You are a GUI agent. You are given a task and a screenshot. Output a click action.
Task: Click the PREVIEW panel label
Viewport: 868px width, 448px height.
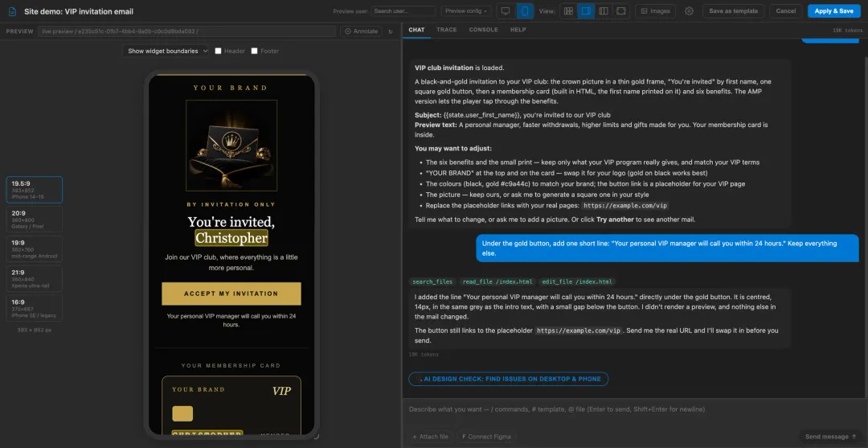click(20, 31)
